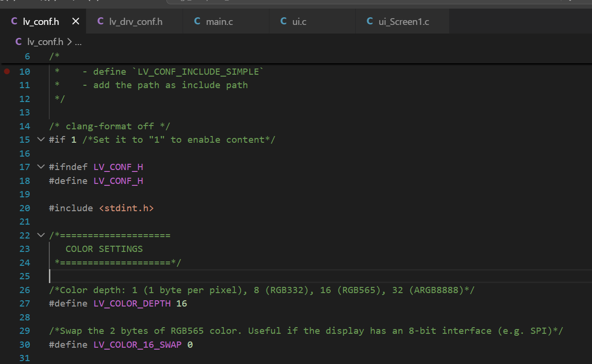
Task: Remove the breakpoint on line 10
Action: 7,71
